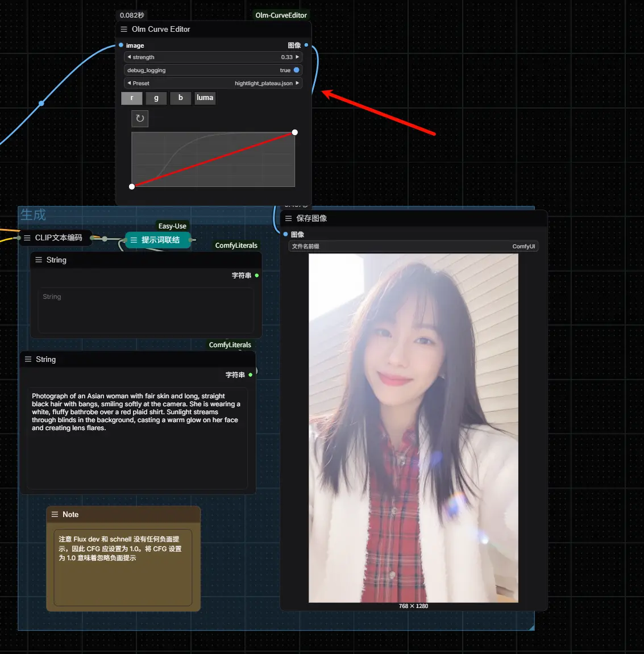
Task: Click the Olm Curve Editor title menu icon
Action: 124,30
